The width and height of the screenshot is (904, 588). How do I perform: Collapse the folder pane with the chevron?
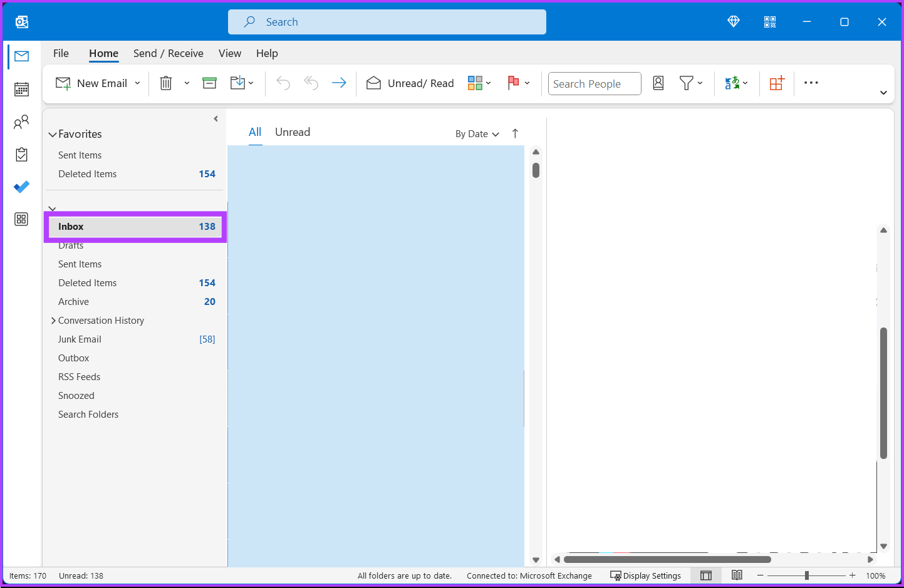coord(216,118)
